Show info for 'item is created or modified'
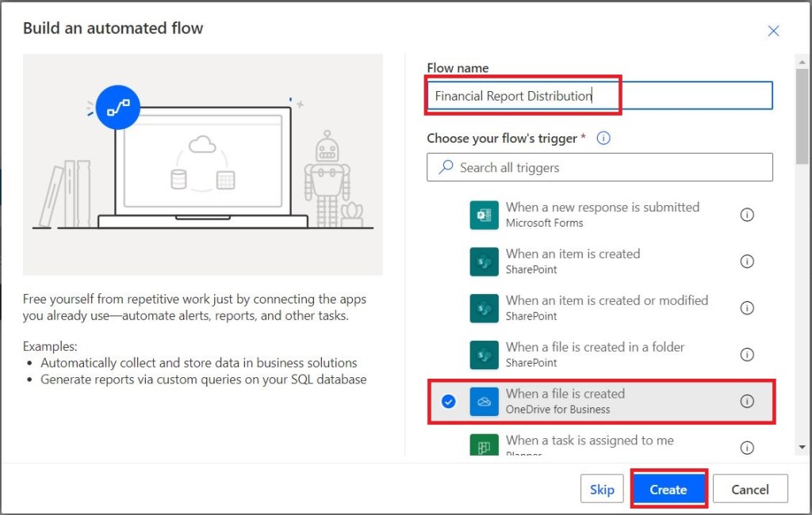The height and width of the screenshot is (515, 812). point(746,308)
